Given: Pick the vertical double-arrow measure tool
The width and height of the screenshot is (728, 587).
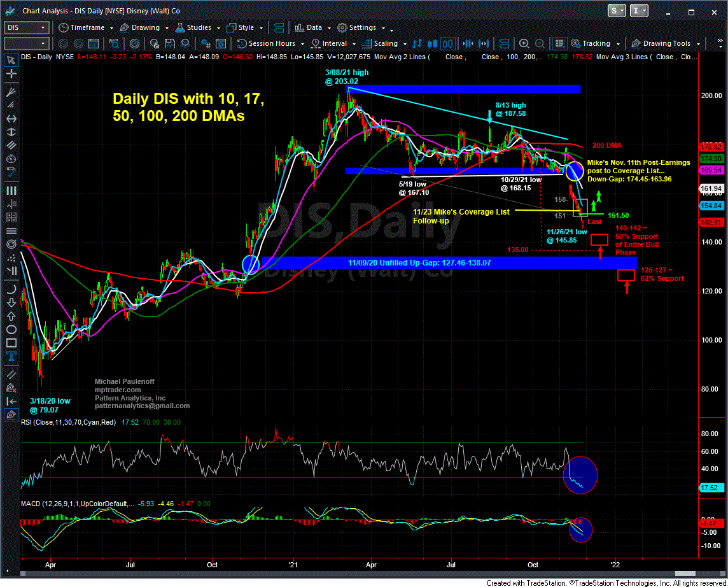Looking at the screenshot, I should [x=11, y=132].
